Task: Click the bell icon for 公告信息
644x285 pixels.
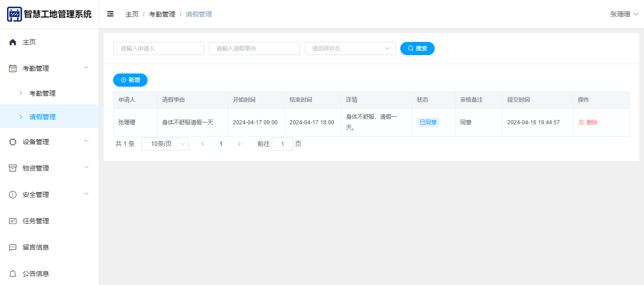Action: pyautogui.click(x=13, y=274)
